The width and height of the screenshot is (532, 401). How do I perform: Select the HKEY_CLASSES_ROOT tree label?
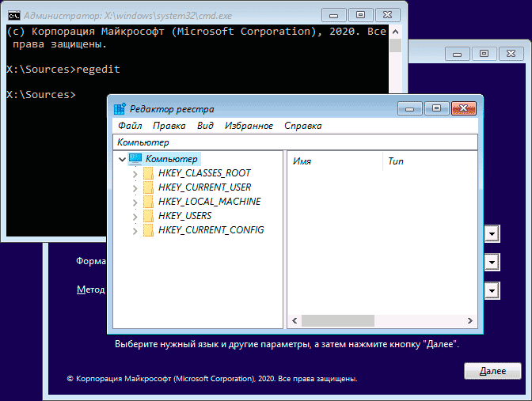point(204,173)
